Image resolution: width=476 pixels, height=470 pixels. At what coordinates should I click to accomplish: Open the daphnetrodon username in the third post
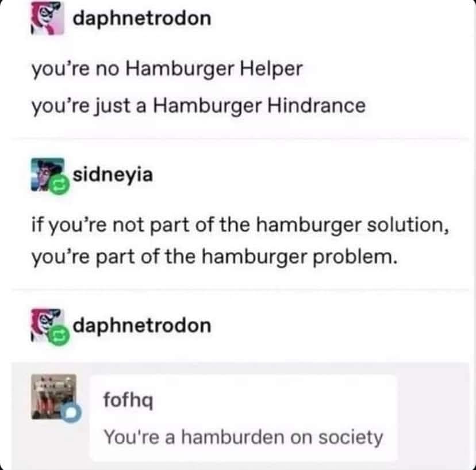142,326
